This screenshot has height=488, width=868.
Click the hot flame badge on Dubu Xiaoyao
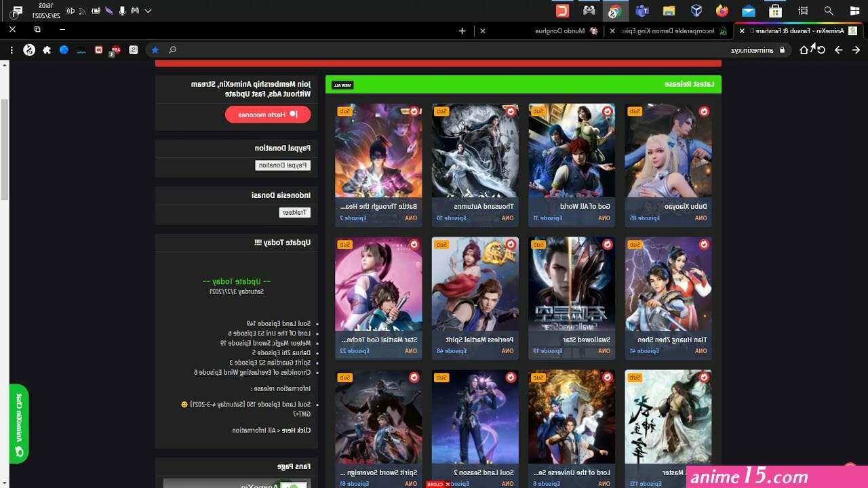(x=704, y=111)
